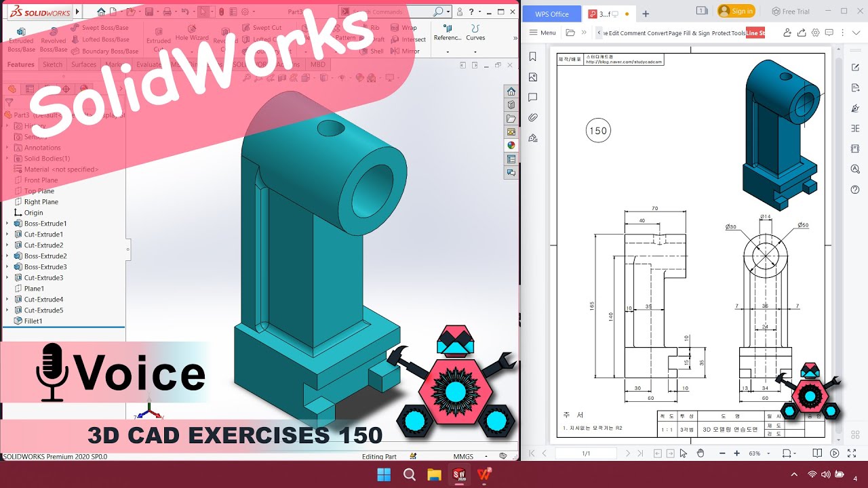Click the Feedback chat icon in WPS toolbar
Viewport: 868px width, 488px height.
pos(830,33)
